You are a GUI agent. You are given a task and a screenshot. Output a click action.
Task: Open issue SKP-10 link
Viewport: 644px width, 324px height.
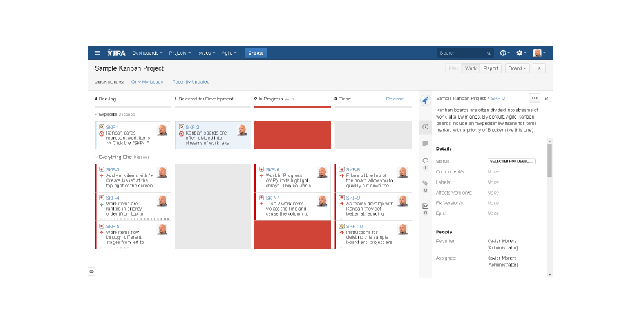pyautogui.click(x=354, y=227)
